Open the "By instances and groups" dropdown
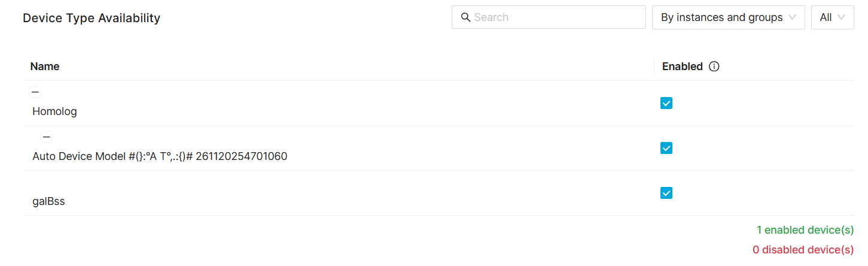 (721, 17)
